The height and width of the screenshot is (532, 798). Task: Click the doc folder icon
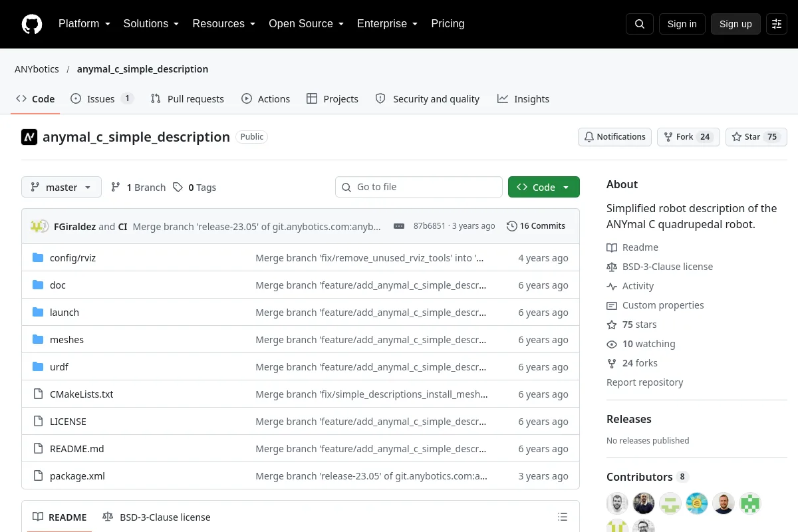click(x=38, y=285)
